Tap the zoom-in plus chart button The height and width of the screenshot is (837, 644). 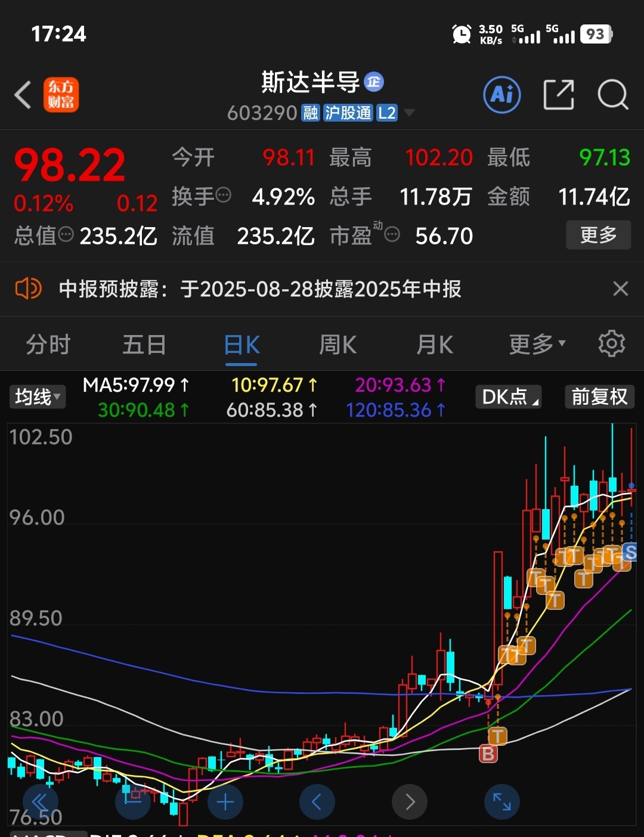pyautogui.click(x=225, y=802)
